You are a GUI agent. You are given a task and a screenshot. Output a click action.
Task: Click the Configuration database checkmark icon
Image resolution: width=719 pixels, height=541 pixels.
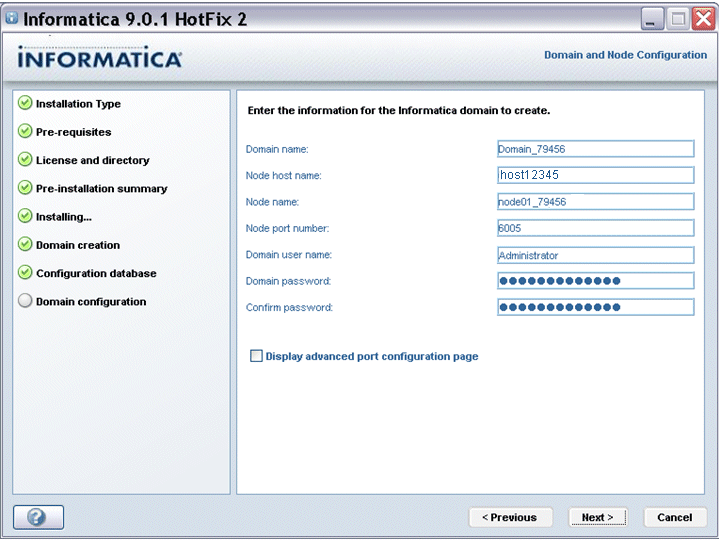pos(25,272)
